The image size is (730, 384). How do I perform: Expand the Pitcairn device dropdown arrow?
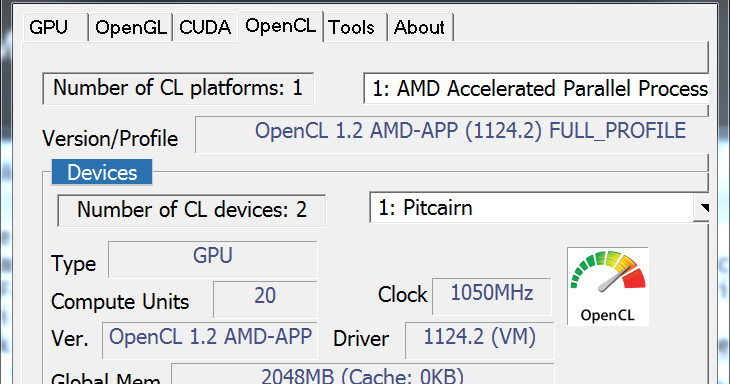pos(702,208)
